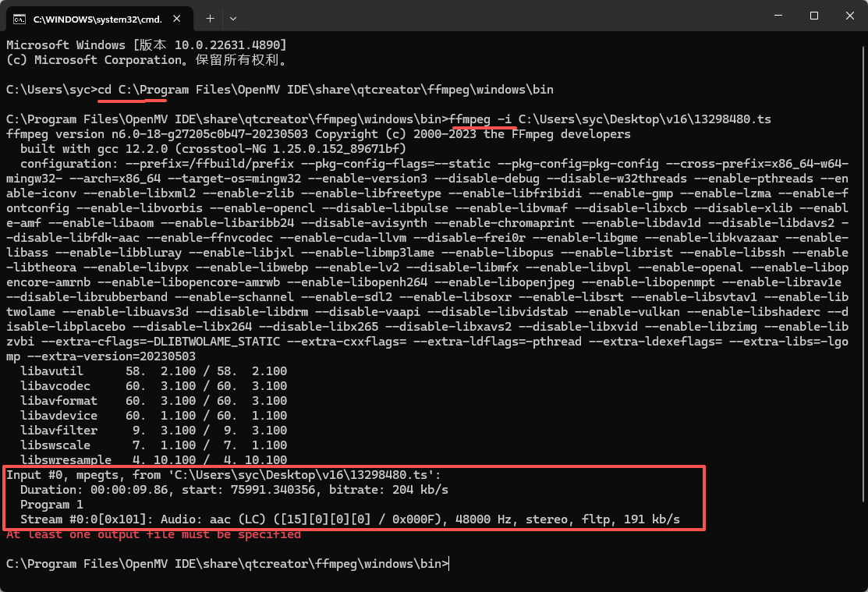Click the 'libavutil' version line
This screenshot has height=592, width=868.
click(x=154, y=371)
